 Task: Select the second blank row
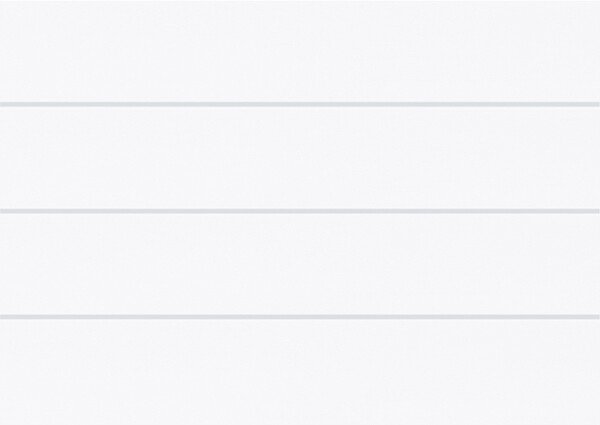[x=300, y=157]
